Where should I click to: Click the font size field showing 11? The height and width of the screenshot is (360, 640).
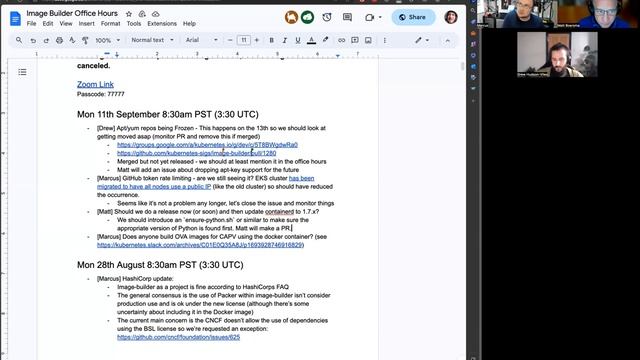244,40
